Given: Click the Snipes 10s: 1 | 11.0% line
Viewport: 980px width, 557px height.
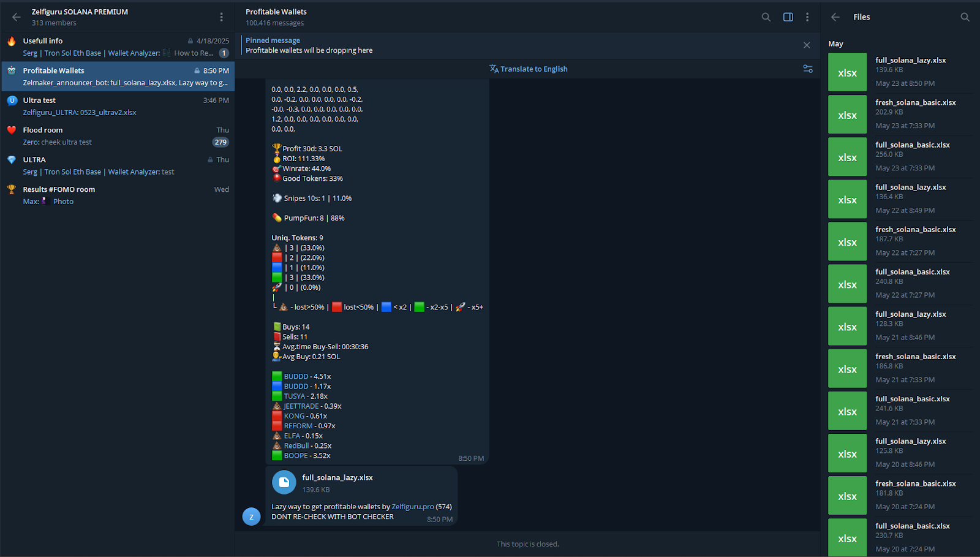Looking at the screenshot, I should tap(312, 199).
